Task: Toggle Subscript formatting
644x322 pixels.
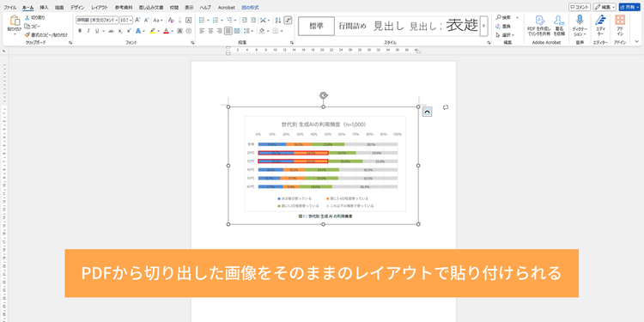Action: 120,31
